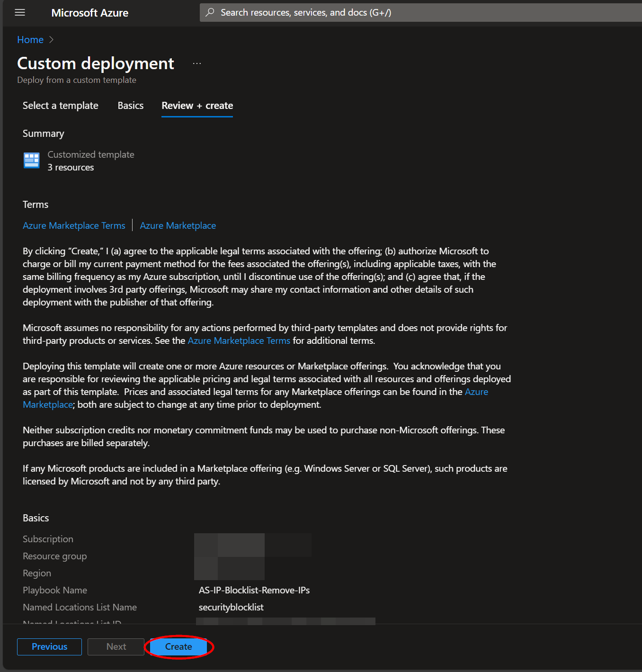Switch to Select a template tab

(x=61, y=106)
